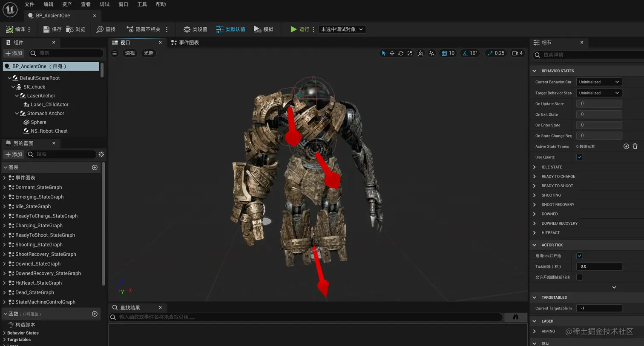Collapse the ACTOR TICK category
The image size is (644, 346).
535,245
